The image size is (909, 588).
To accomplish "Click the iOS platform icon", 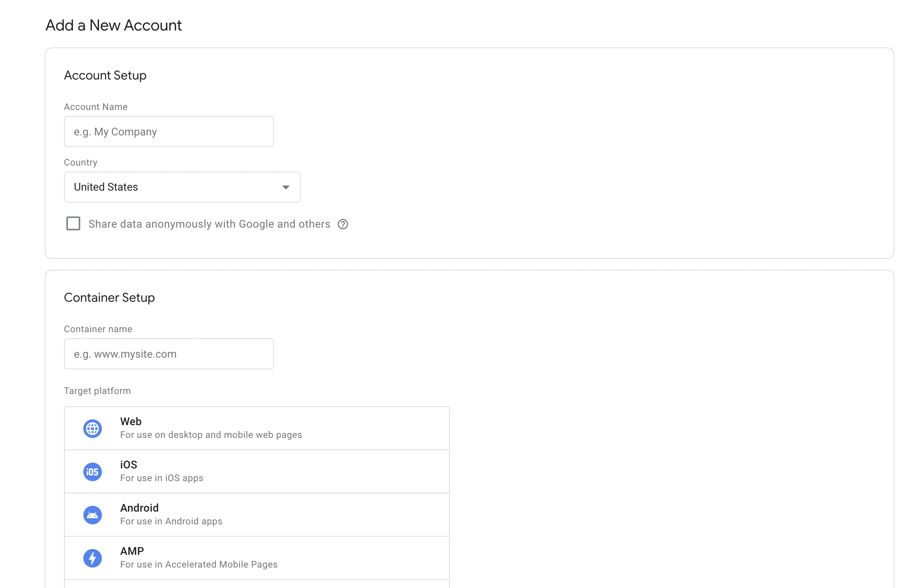I will click(93, 471).
